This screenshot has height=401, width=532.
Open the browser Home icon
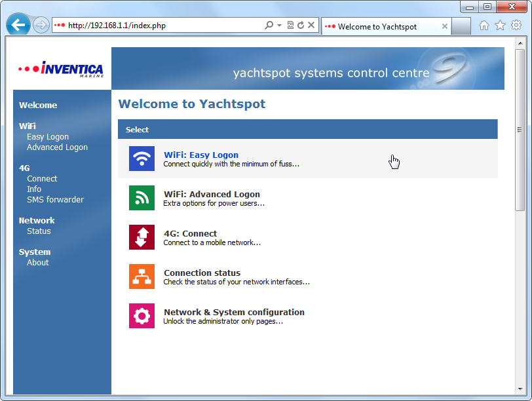click(484, 25)
